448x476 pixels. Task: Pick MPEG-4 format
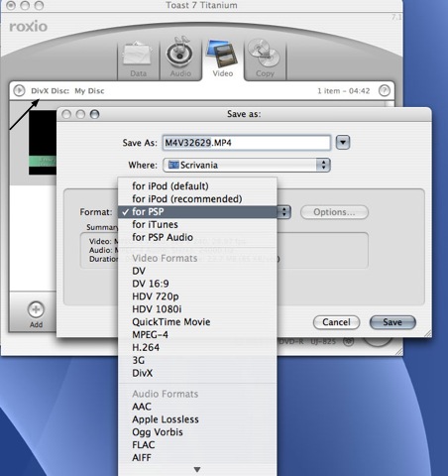click(197, 335)
